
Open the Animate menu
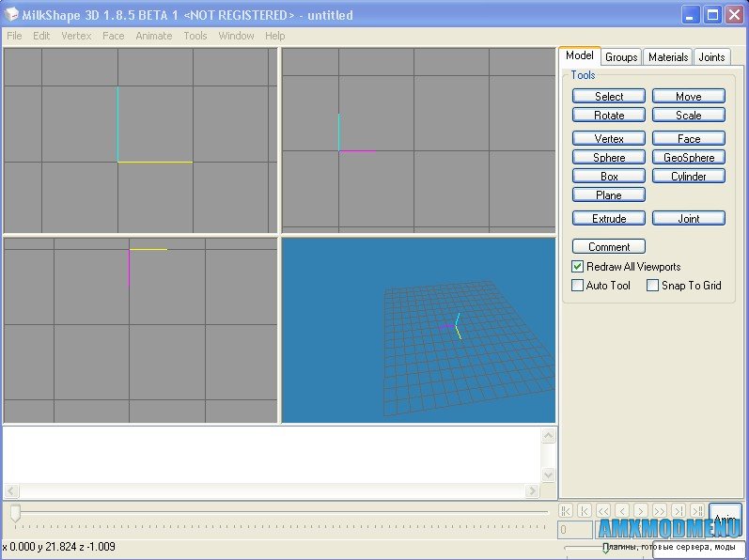pos(153,36)
